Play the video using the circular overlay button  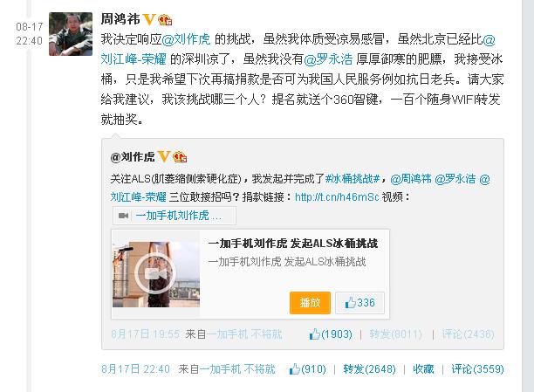[155, 274]
